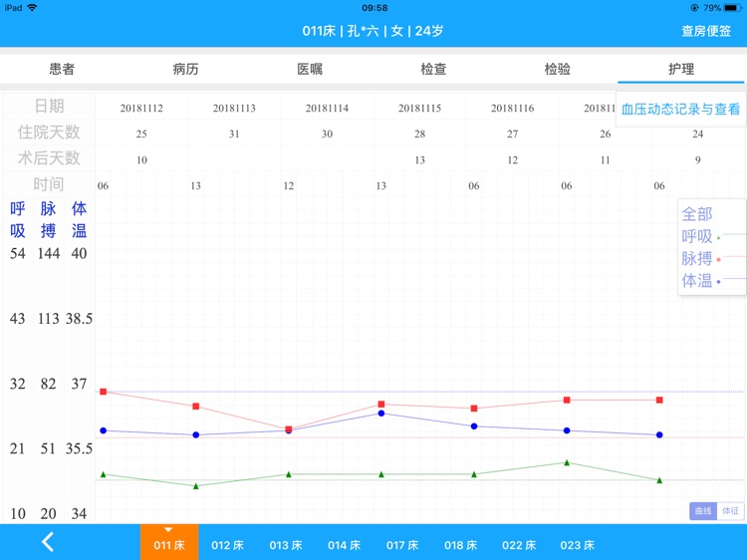Tap date cell 20181113
This screenshot has height=560, width=747.
[234, 109]
